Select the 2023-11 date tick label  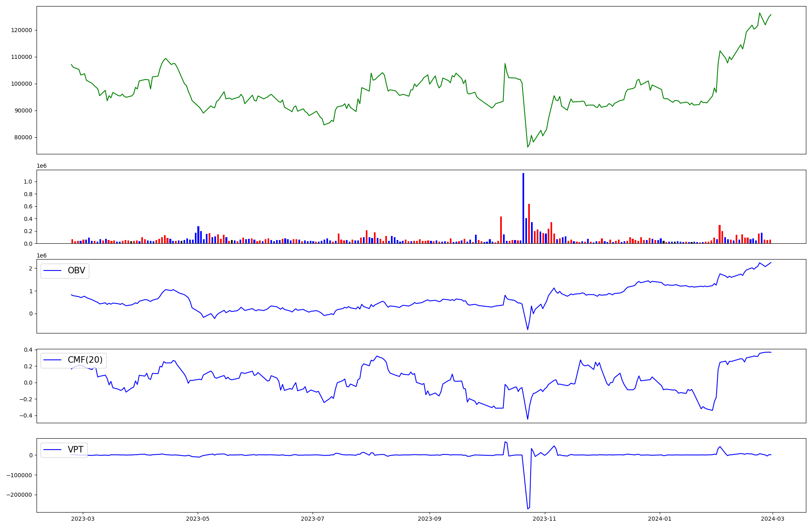click(x=544, y=519)
